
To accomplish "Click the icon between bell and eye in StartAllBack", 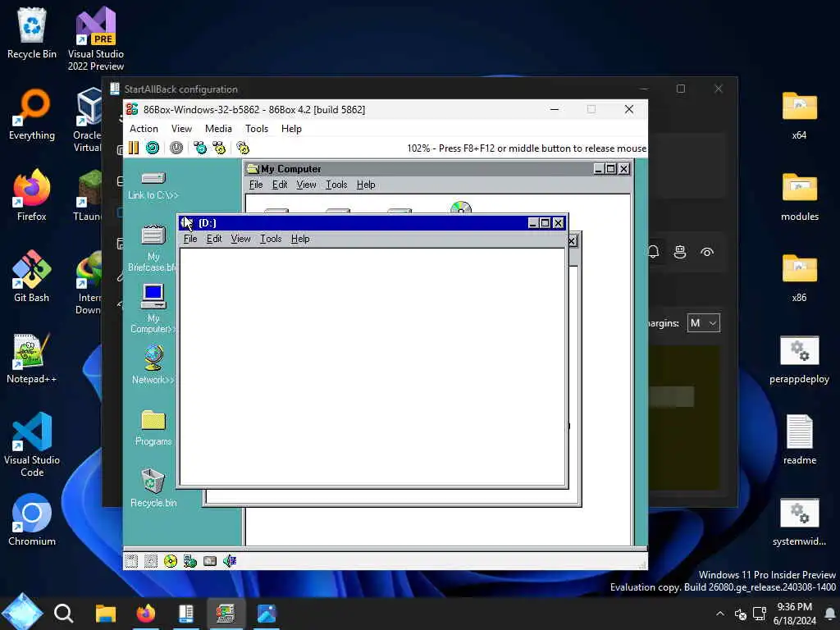I will tap(680, 252).
